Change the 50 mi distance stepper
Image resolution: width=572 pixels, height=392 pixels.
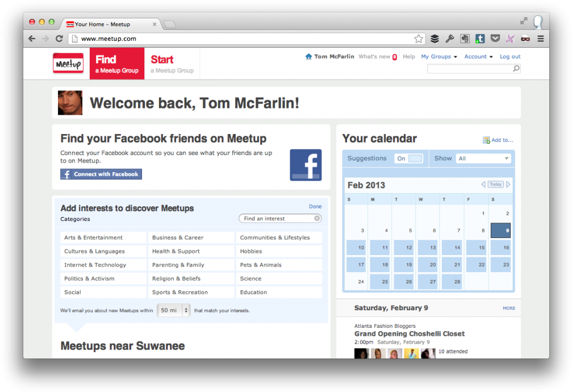[186, 310]
